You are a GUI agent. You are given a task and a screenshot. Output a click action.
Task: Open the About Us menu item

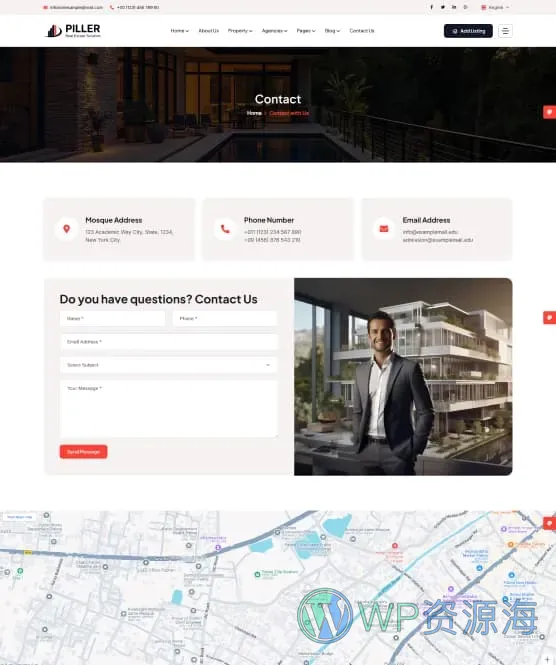209,31
